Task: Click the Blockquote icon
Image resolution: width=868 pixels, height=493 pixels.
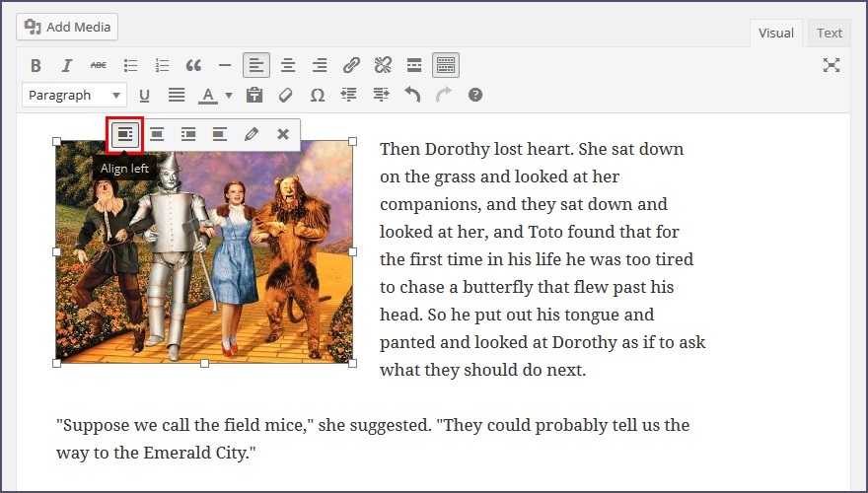Action: click(193, 66)
